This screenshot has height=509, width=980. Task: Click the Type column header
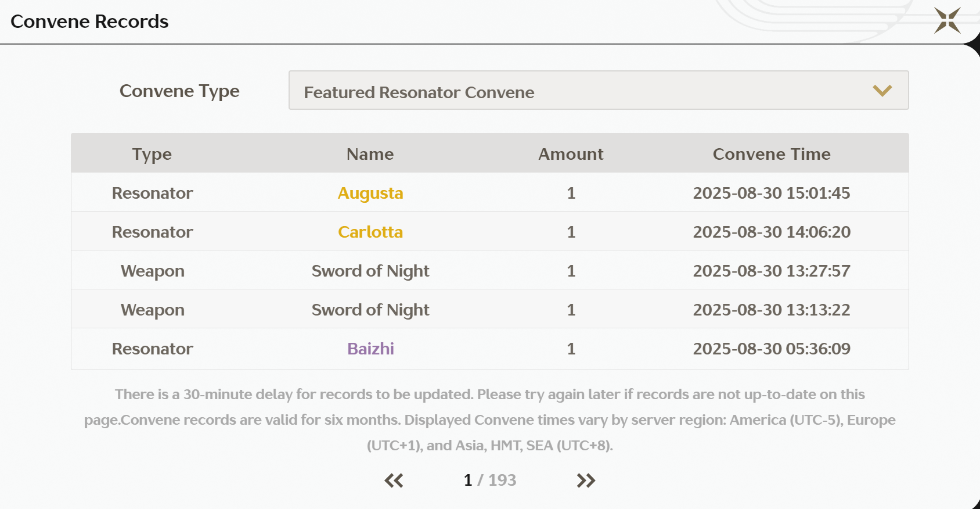point(152,154)
